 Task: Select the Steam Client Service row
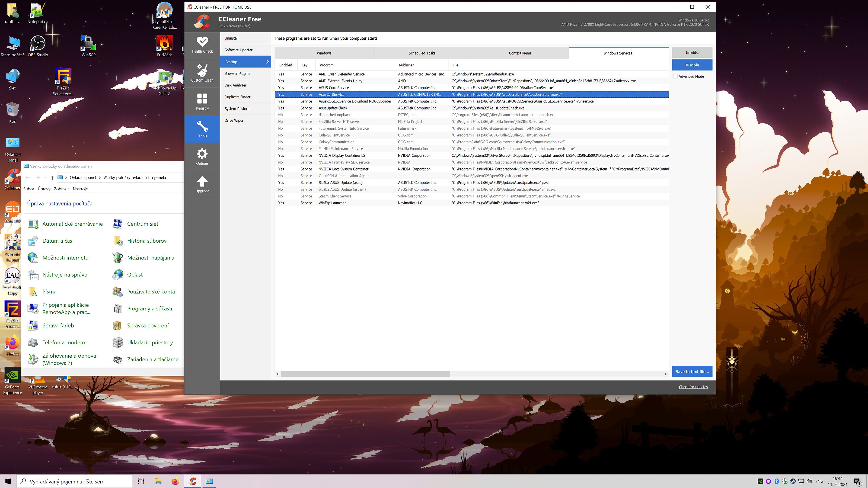(x=471, y=196)
